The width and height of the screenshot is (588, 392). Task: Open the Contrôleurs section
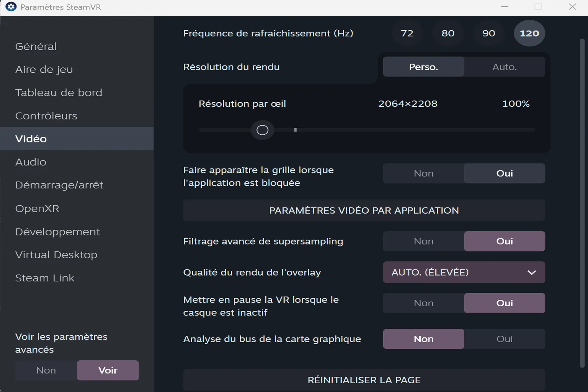coord(77,116)
